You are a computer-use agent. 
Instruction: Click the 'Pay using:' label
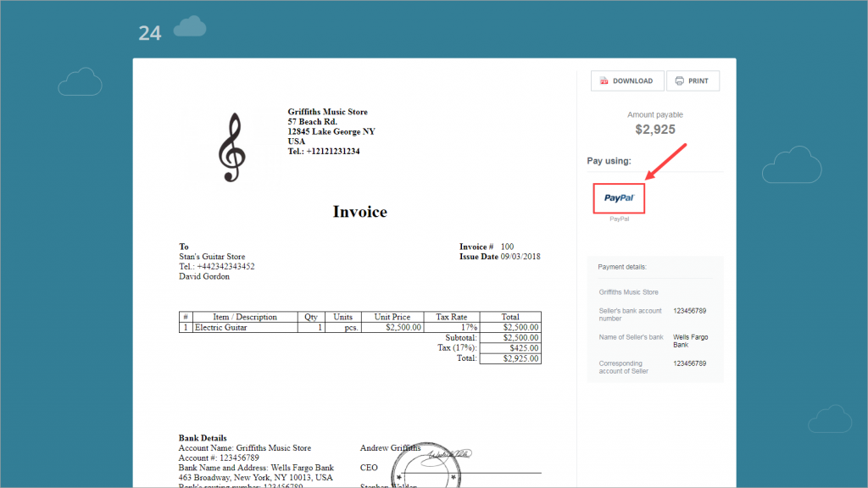(x=609, y=161)
